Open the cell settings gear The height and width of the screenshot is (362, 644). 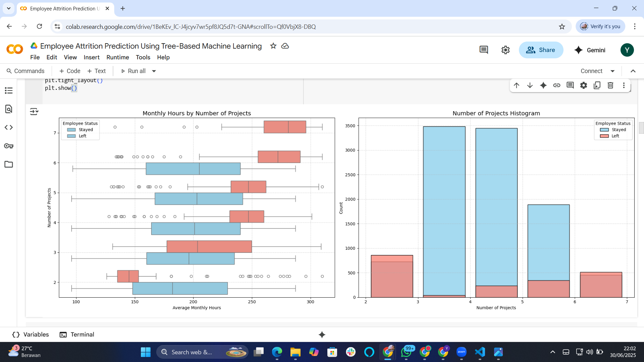click(583, 85)
